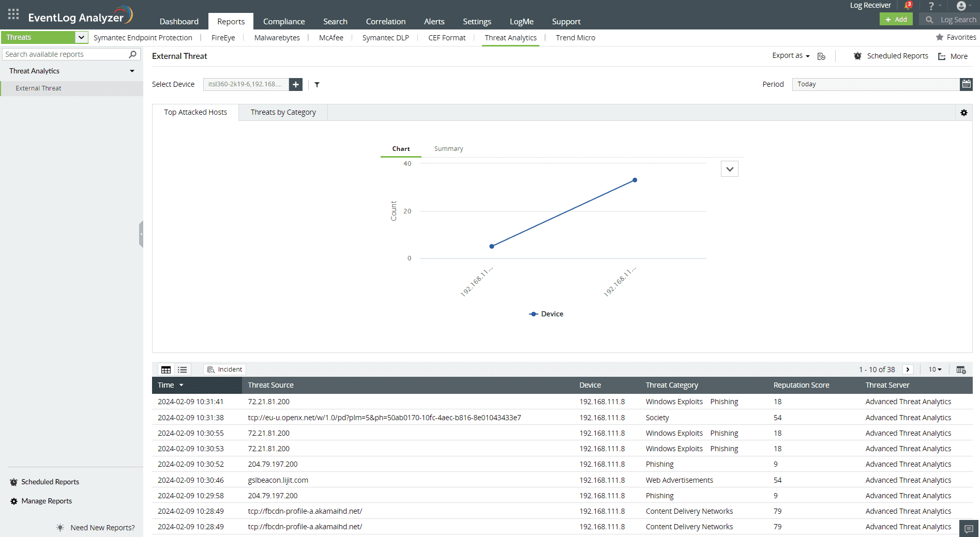Go to next page of results
Screen dimensions: 980x537
point(908,370)
